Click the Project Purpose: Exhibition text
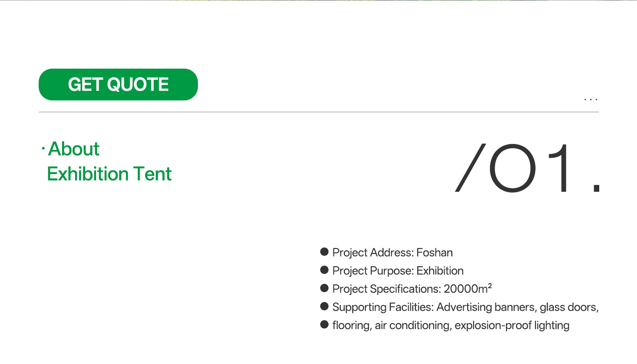 [398, 270]
